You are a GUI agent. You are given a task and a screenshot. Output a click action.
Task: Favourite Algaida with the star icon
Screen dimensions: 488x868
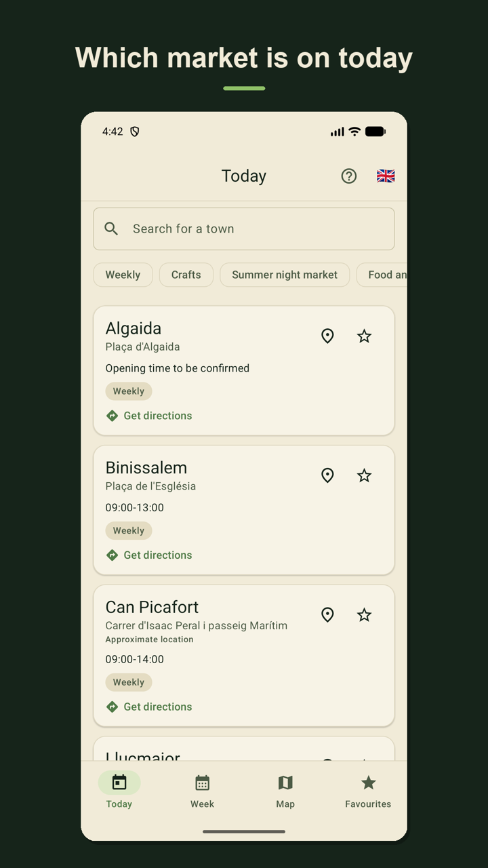pos(364,336)
